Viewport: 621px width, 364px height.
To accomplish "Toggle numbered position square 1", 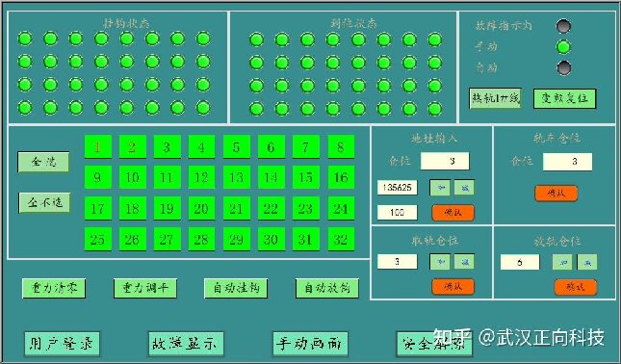I will (x=98, y=147).
